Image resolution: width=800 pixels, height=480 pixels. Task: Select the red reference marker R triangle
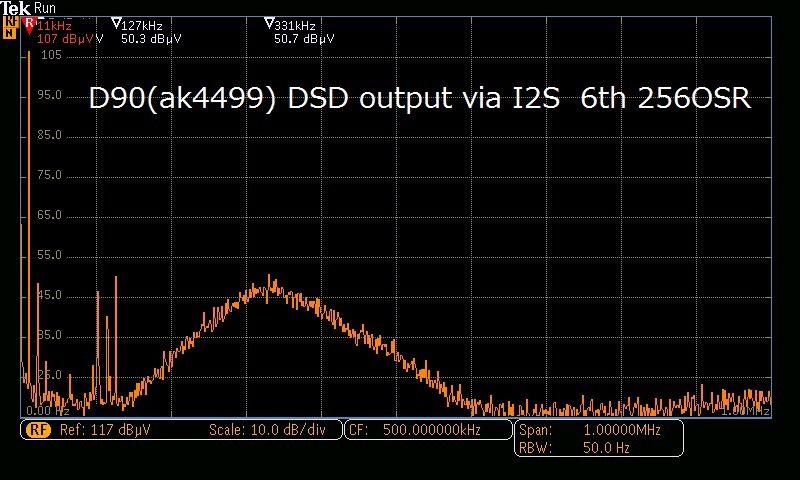click(x=30, y=25)
